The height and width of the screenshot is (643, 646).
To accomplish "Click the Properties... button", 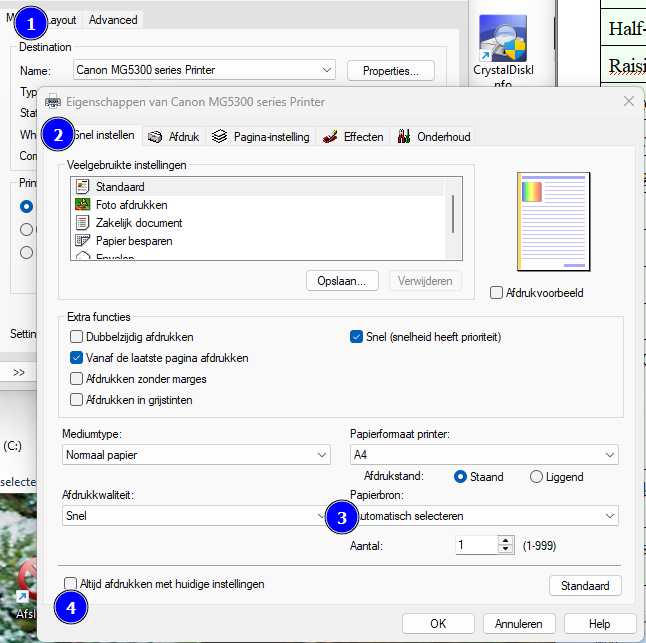I will (x=391, y=71).
